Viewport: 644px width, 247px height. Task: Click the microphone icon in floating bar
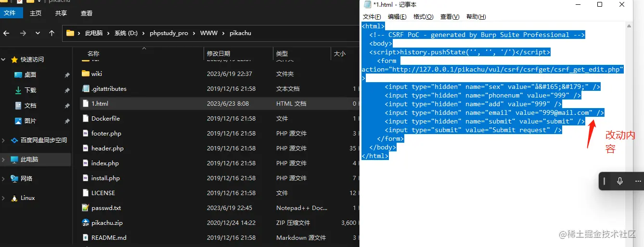click(620, 181)
